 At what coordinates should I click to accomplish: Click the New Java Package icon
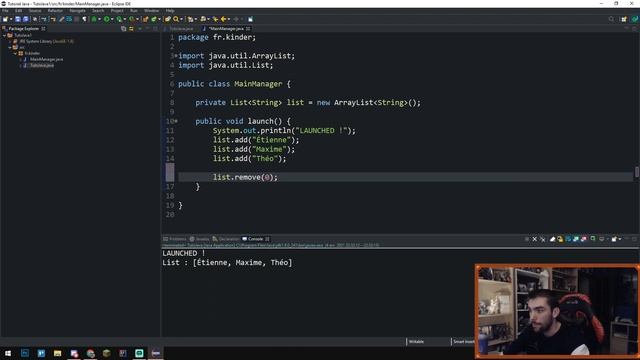(x=145, y=19)
